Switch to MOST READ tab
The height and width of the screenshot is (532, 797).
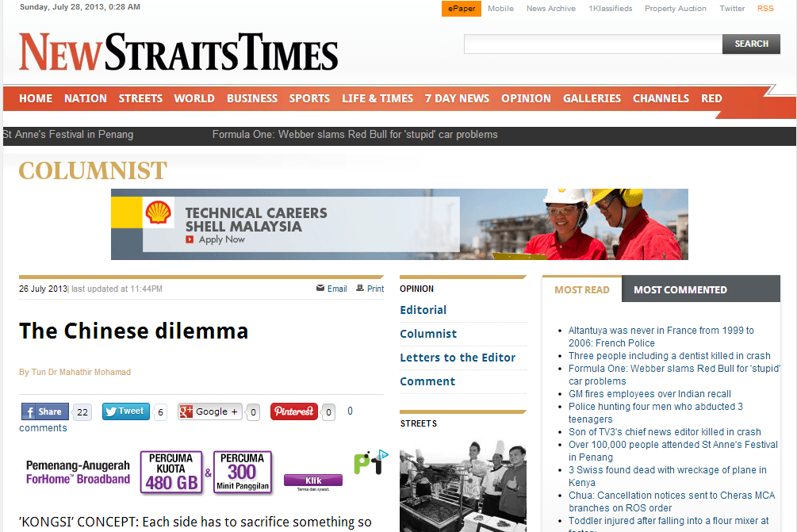pyautogui.click(x=582, y=289)
